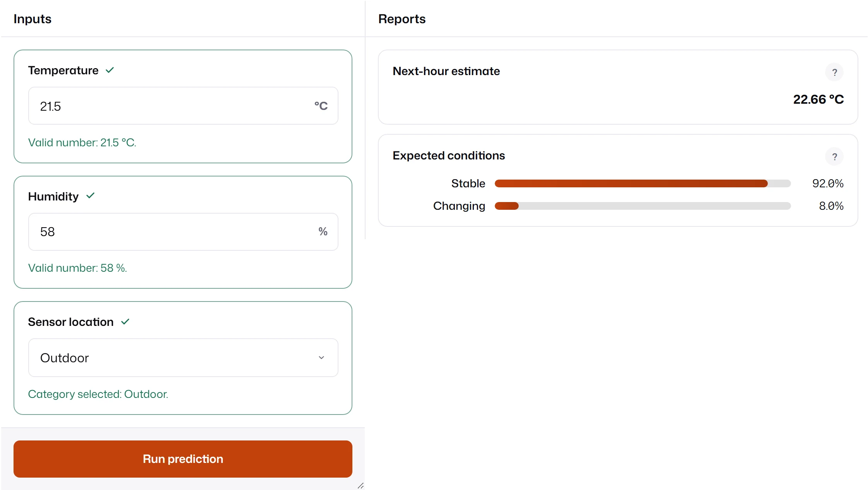Focus the Temperature input field
Screen dimensions: 868x490
(x=183, y=106)
